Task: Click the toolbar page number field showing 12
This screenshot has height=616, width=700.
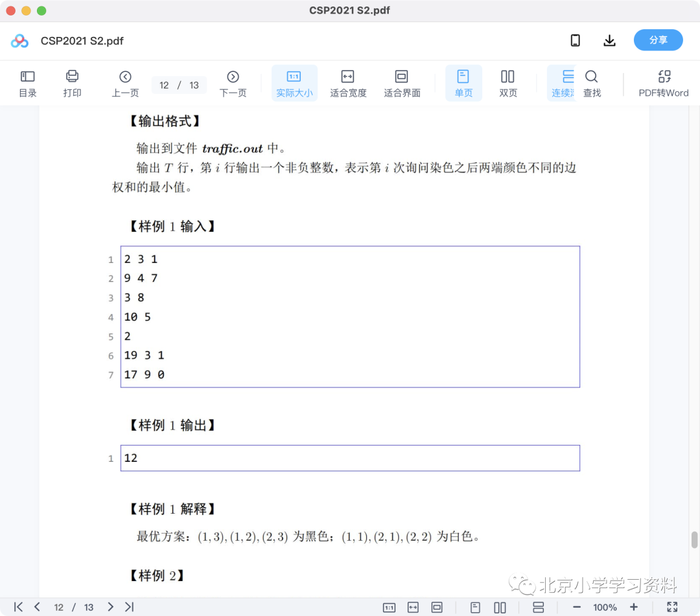Action: coord(164,86)
